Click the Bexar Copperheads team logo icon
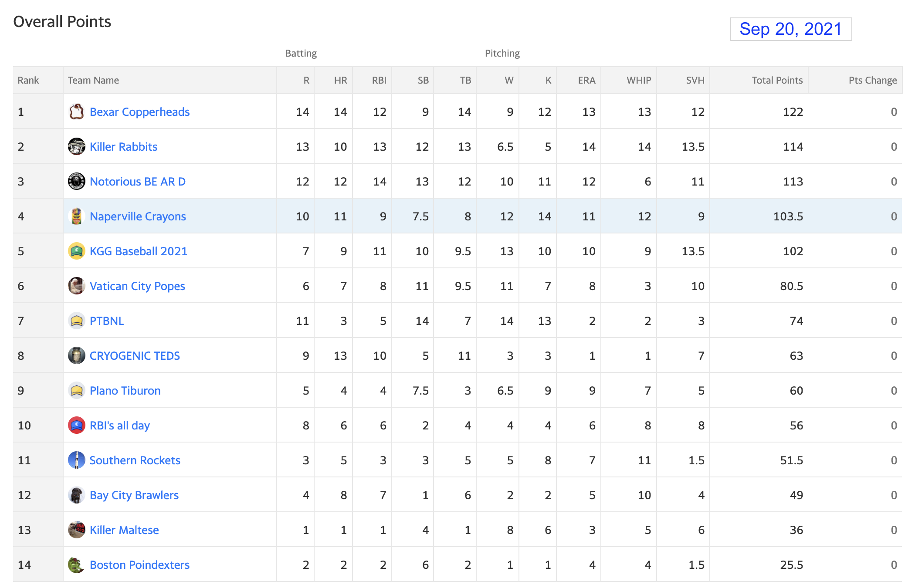 coord(76,112)
